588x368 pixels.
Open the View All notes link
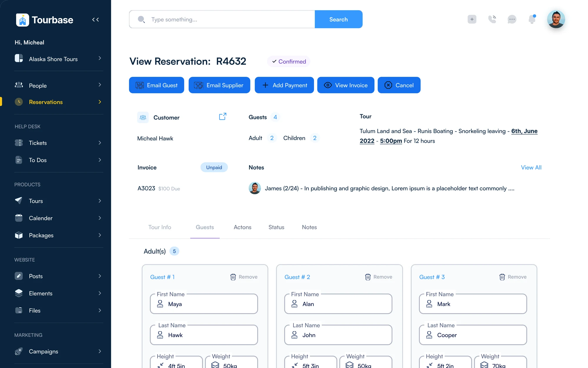pyautogui.click(x=531, y=168)
